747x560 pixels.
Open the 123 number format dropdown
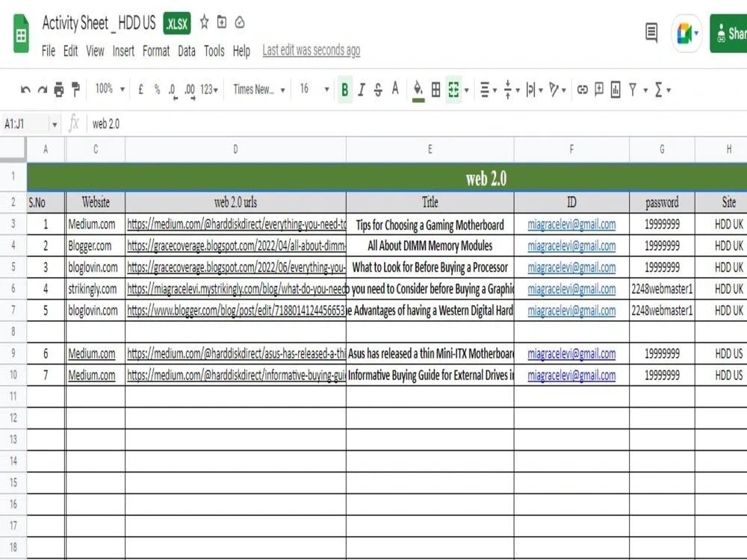208,89
